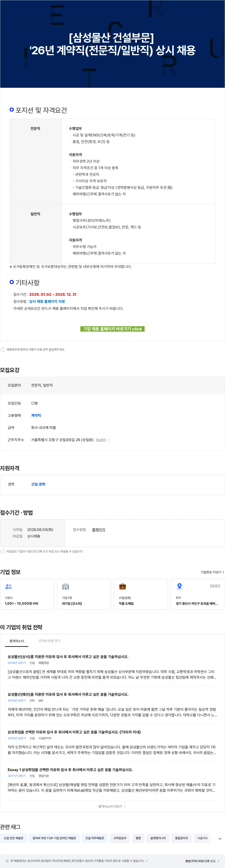The height and width of the screenshot is (868, 225).
Task: Click the 전문직 row header in position table
Action: point(35,129)
